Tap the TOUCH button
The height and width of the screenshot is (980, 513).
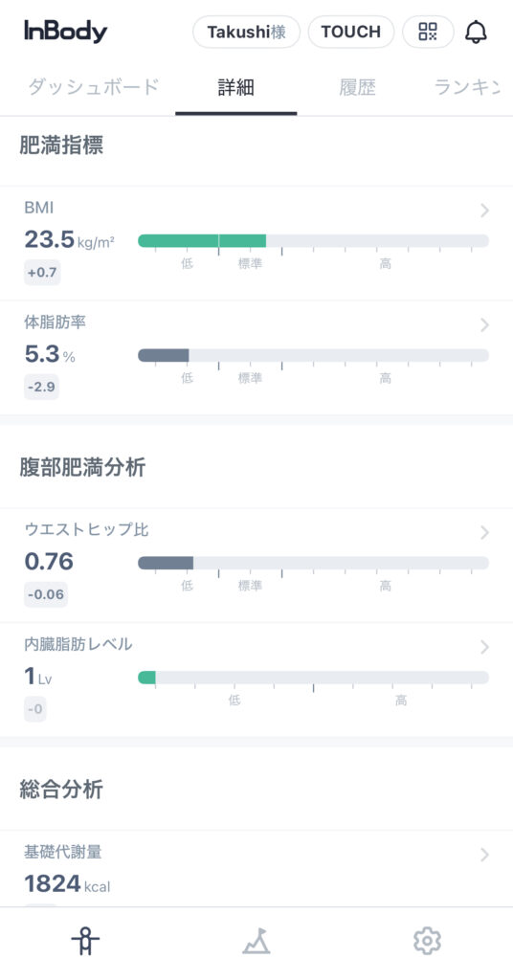point(350,32)
